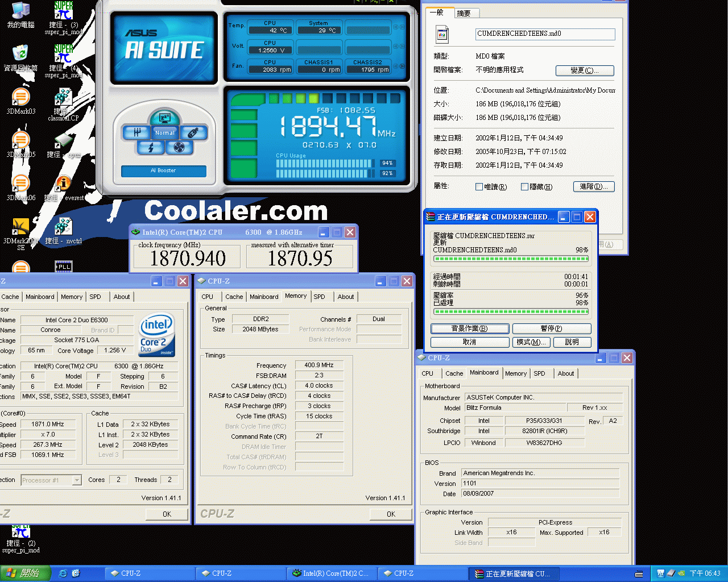Open CPU tab in right CPU-Z window
The width and height of the screenshot is (728, 582).
click(x=428, y=373)
